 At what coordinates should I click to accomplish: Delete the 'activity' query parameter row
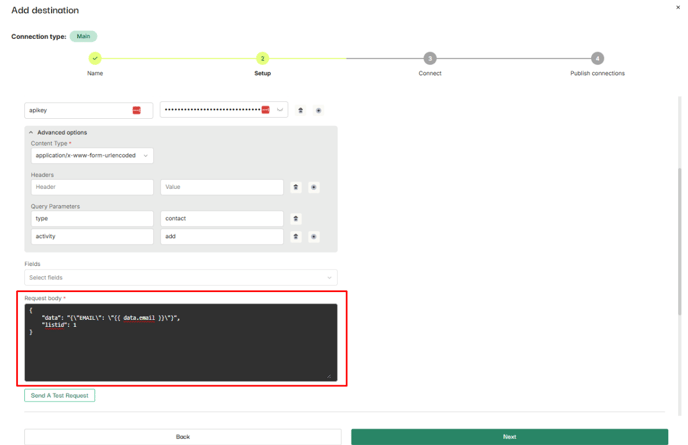(x=296, y=237)
